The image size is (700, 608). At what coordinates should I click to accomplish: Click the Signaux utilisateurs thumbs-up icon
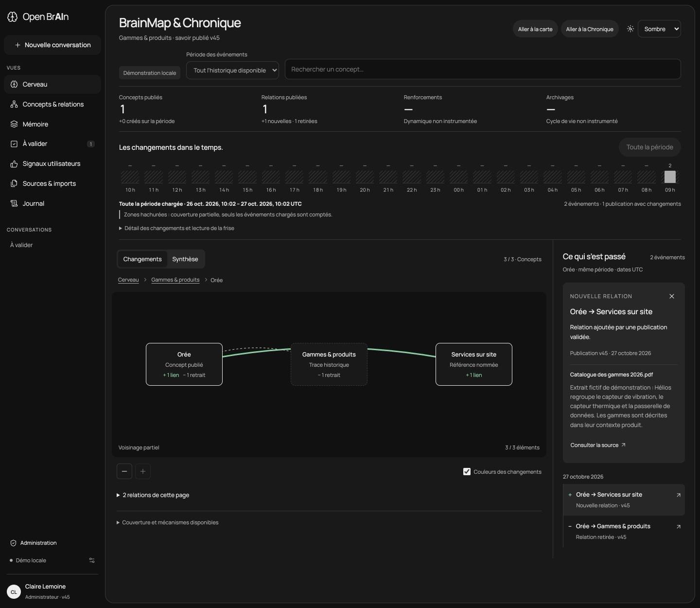14,163
